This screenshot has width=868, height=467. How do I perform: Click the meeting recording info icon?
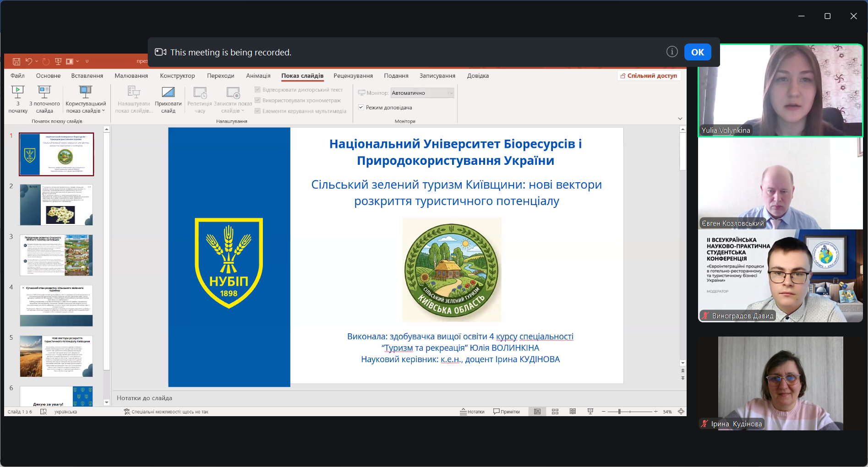(x=672, y=52)
